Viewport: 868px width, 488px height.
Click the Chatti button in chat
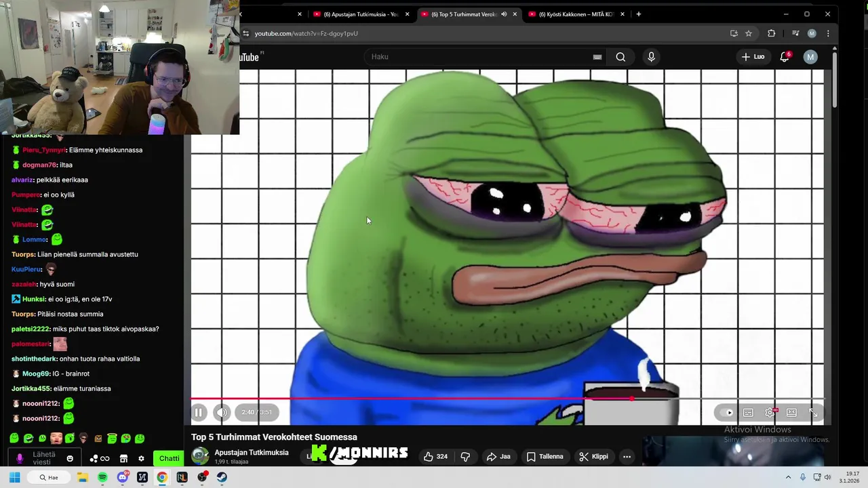click(169, 458)
